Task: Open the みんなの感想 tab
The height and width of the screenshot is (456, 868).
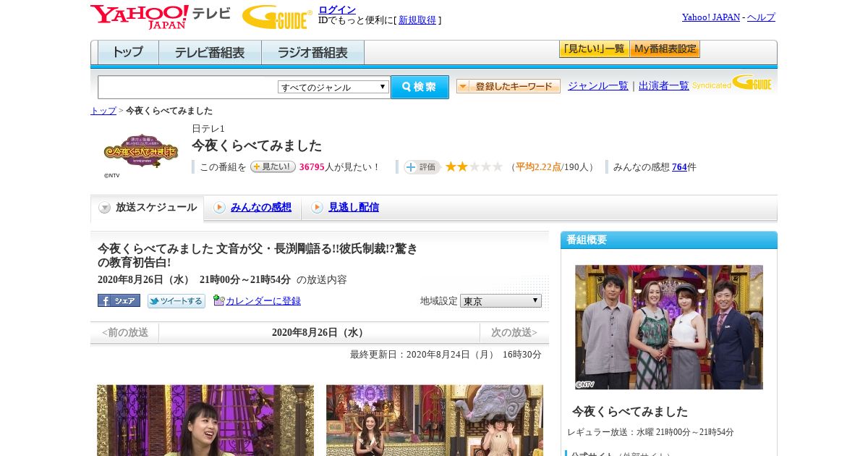Action: click(261, 207)
